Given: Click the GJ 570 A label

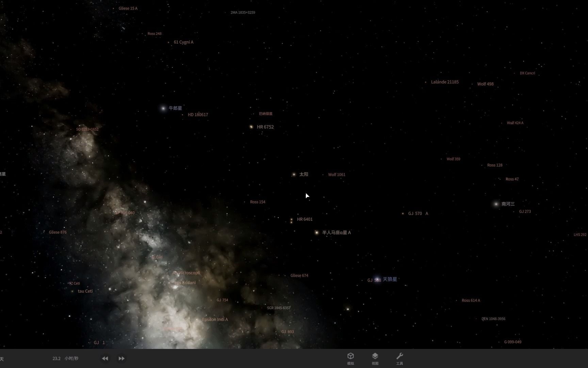Looking at the screenshot, I should (418, 214).
